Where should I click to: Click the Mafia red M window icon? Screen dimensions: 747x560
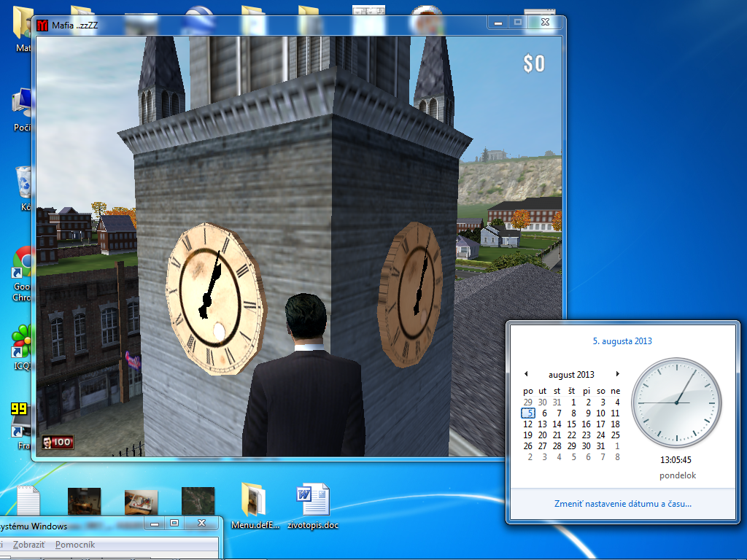pos(42,26)
